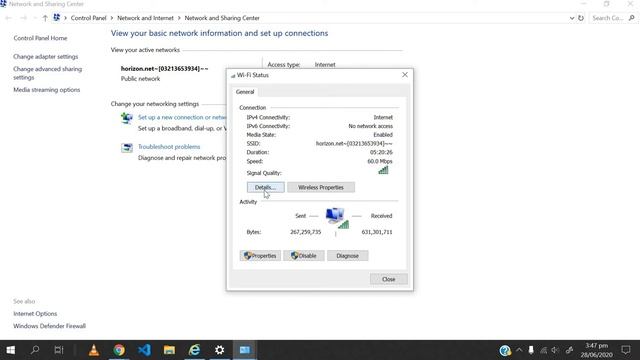
Task: Click the Get Help tray icon
Action: (x=505, y=350)
